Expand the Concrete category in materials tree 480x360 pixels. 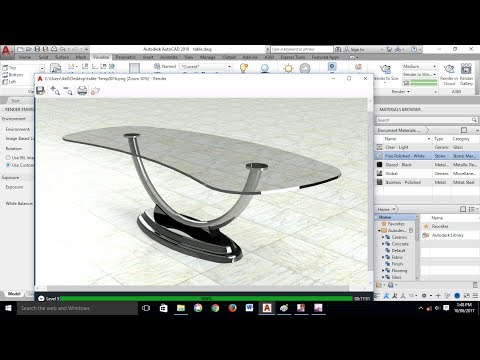click(383, 244)
